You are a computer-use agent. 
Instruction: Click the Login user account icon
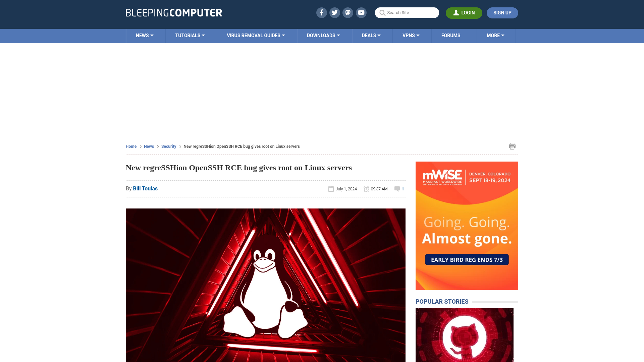455,12
